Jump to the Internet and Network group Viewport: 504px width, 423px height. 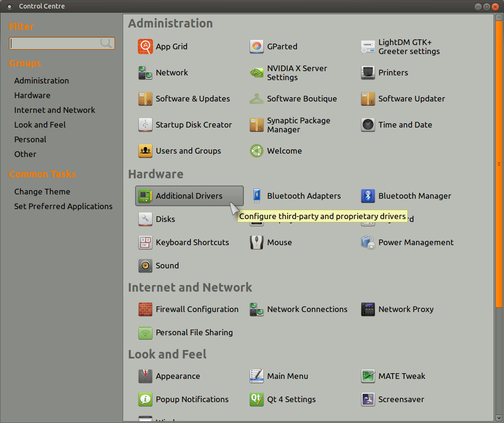tap(54, 110)
